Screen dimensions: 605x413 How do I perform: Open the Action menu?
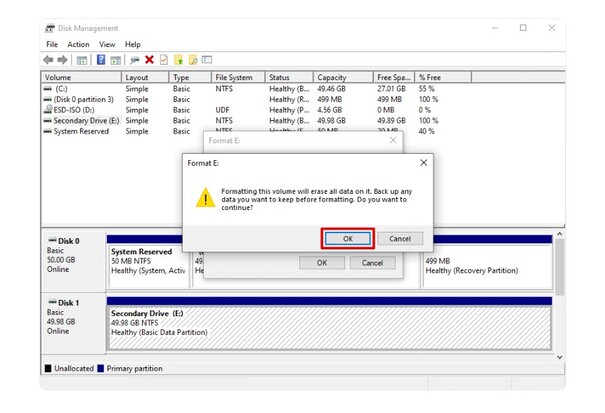pos(78,44)
